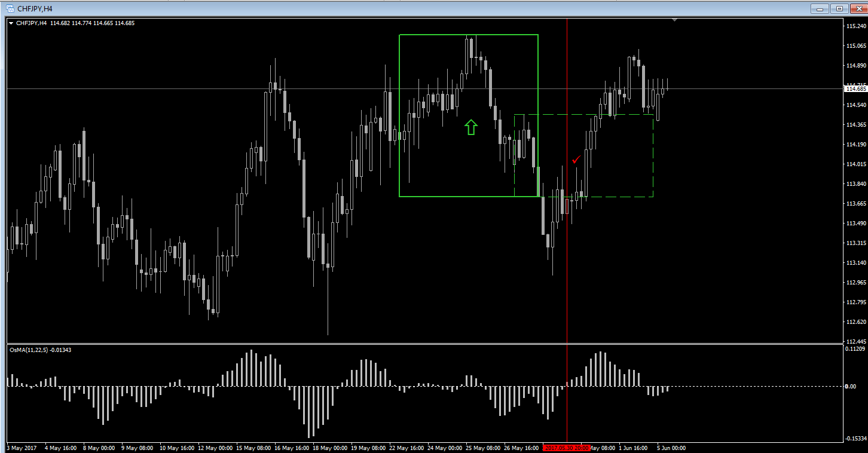Screen dimensions: 868x453
Task: Click price scale value 115.240
Action: [857, 26]
